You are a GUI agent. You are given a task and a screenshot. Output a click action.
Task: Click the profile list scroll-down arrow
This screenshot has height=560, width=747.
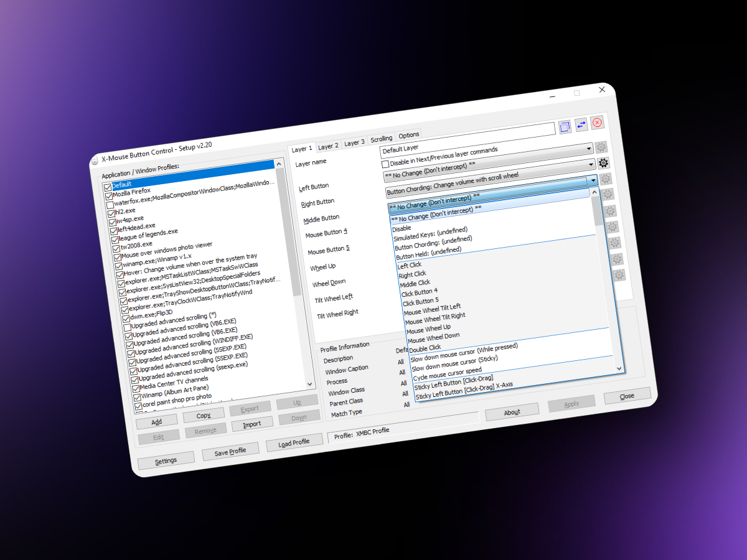coord(309,384)
